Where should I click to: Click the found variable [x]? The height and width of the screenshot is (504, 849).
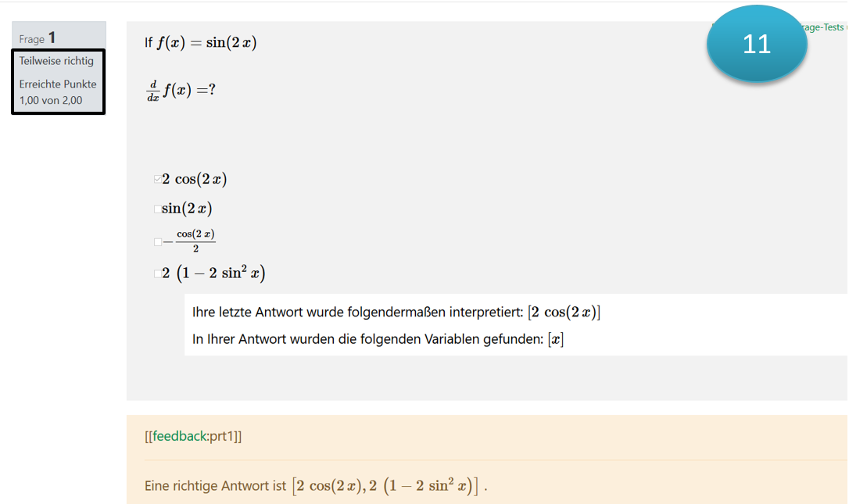(555, 339)
